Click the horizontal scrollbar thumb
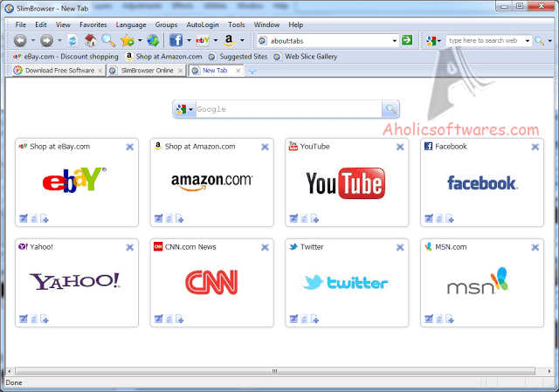The width and height of the screenshot is (559, 392). tap(275, 371)
